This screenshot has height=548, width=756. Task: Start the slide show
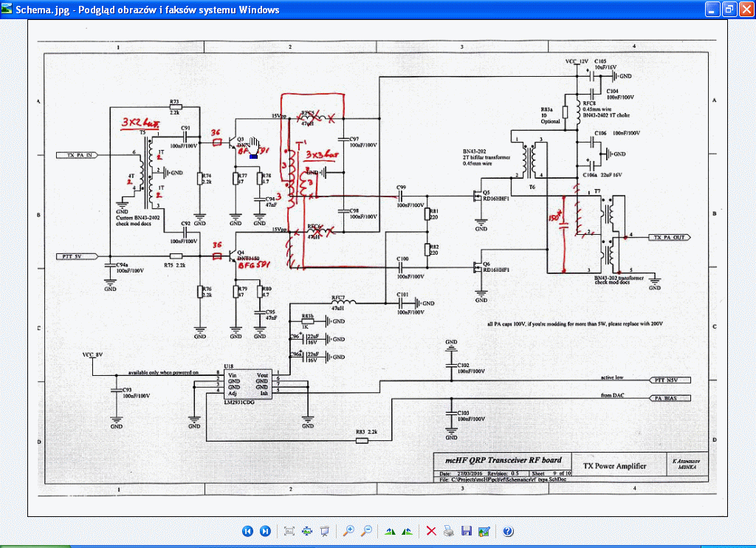(324, 531)
